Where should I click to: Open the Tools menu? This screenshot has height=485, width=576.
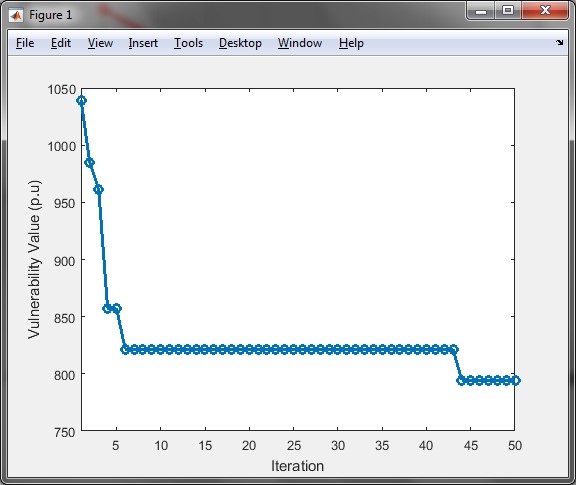pos(188,43)
